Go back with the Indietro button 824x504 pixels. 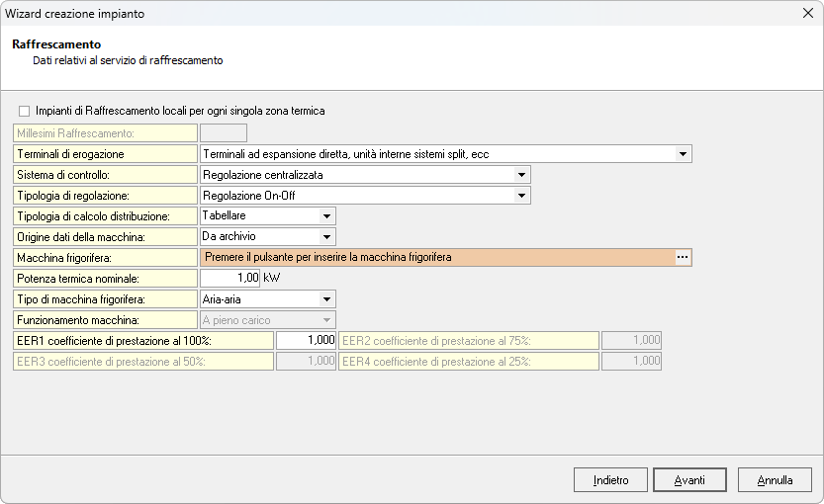(610, 480)
